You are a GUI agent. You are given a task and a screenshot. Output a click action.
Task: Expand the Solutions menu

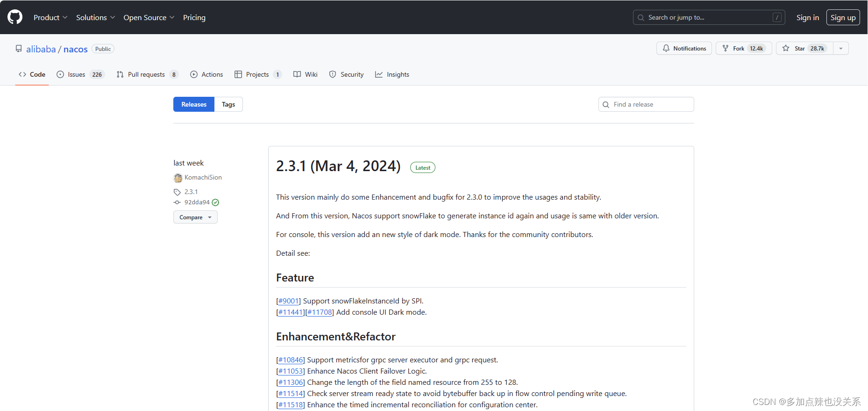(x=95, y=17)
